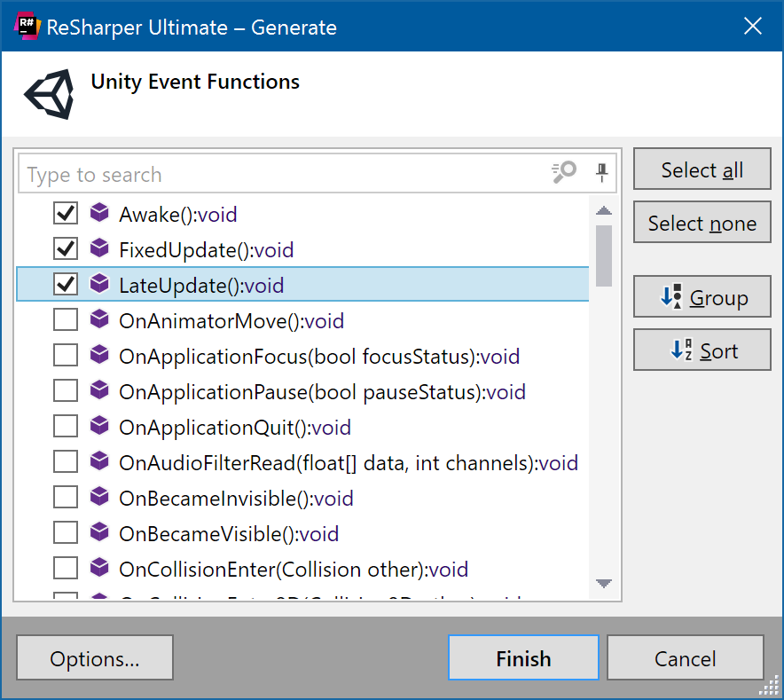This screenshot has width=784, height=700.
Task: Click Finish to generate functions
Action: [x=523, y=658]
